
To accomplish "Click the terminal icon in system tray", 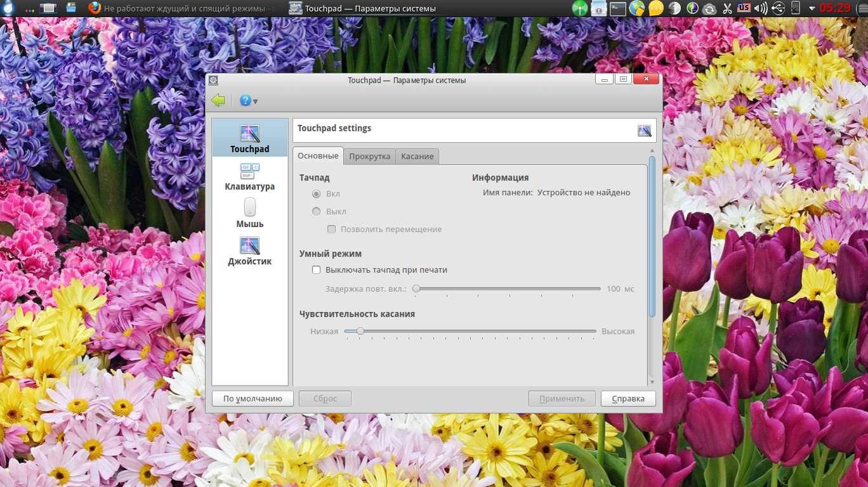I will point(617,8).
